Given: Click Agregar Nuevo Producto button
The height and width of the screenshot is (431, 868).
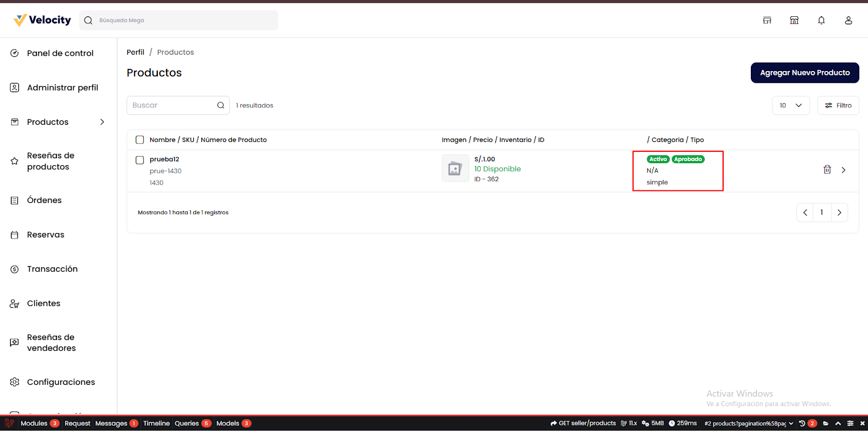Looking at the screenshot, I should (x=805, y=73).
